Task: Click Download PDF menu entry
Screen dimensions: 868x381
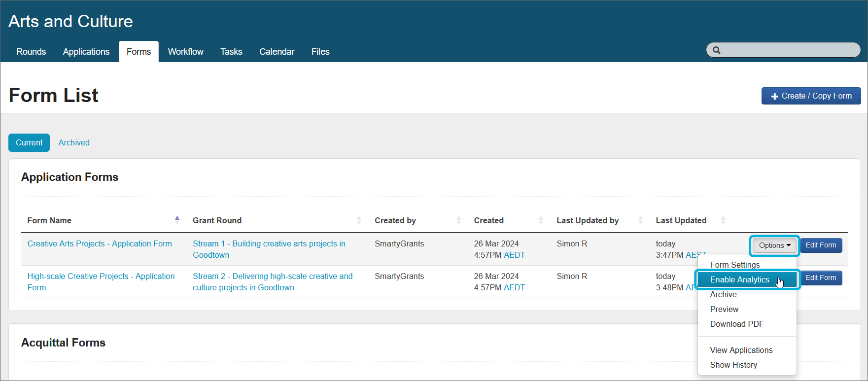Action: click(x=736, y=324)
